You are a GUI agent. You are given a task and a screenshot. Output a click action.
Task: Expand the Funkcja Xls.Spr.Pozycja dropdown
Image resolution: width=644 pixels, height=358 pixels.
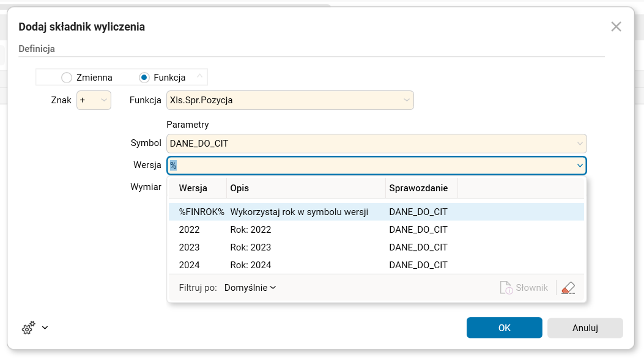(x=406, y=100)
